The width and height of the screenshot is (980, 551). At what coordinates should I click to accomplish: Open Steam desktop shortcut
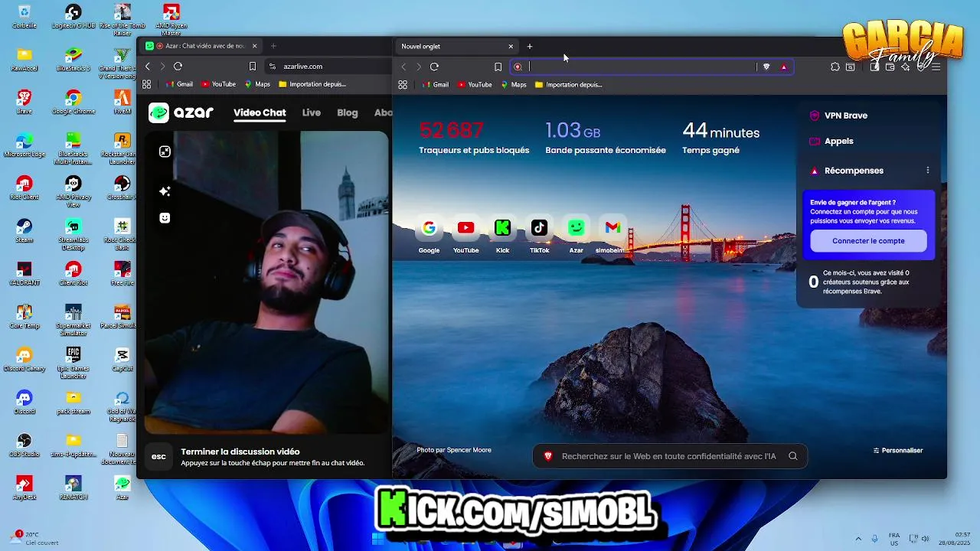pos(24,230)
